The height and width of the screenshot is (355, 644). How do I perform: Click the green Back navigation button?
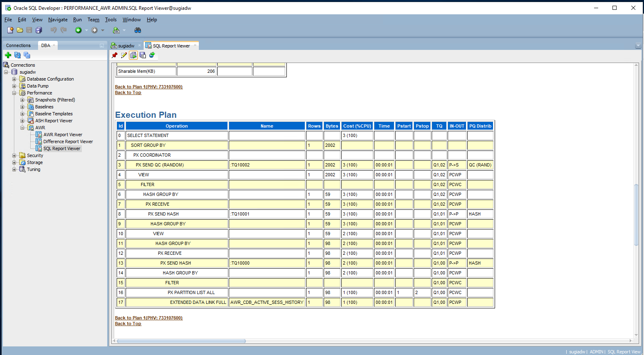pos(78,30)
